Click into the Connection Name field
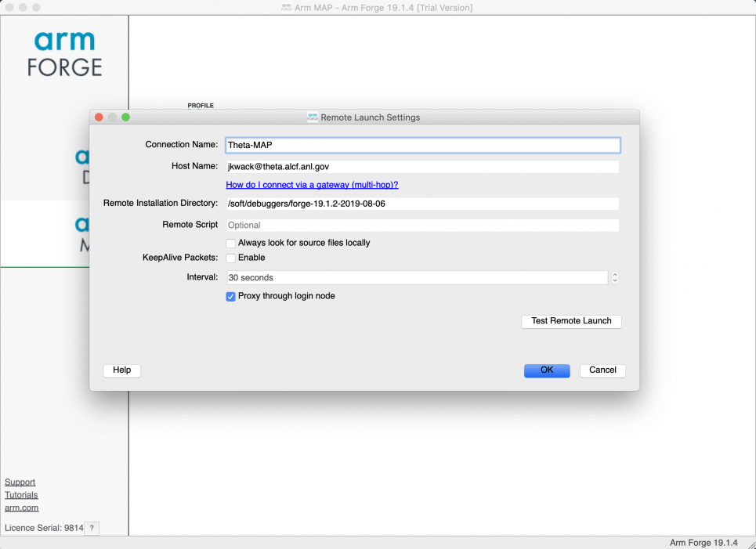 pos(422,146)
